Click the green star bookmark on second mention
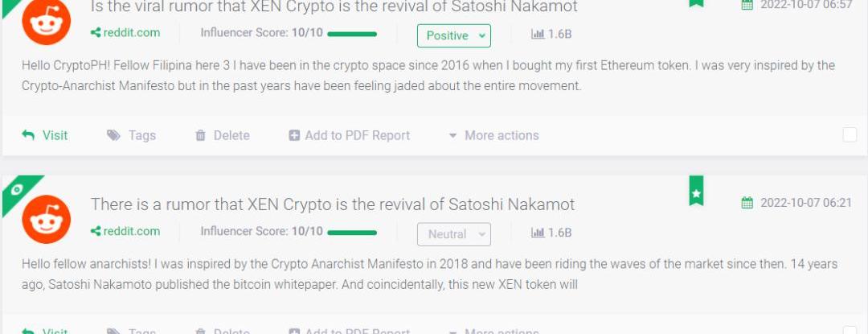The height and width of the screenshot is (334, 868). click(696, 191)
